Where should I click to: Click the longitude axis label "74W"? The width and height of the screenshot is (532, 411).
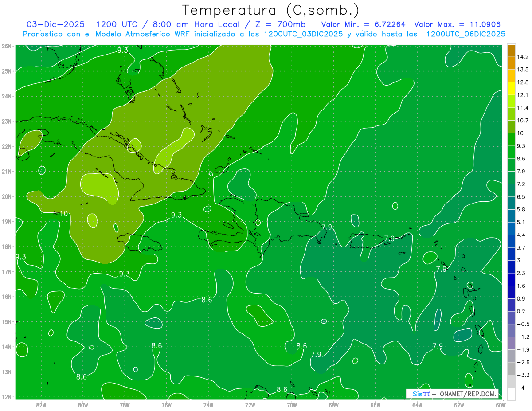pyautogui.click(x=208, y=405)
